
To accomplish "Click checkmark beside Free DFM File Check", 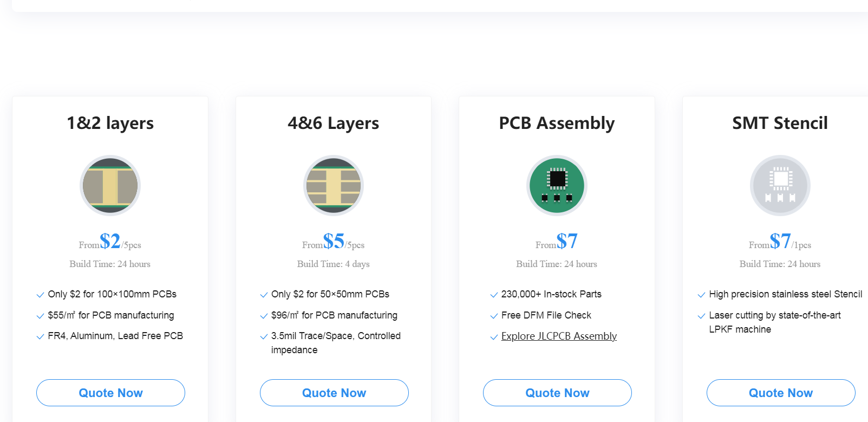I will click(x=494, y=316).
